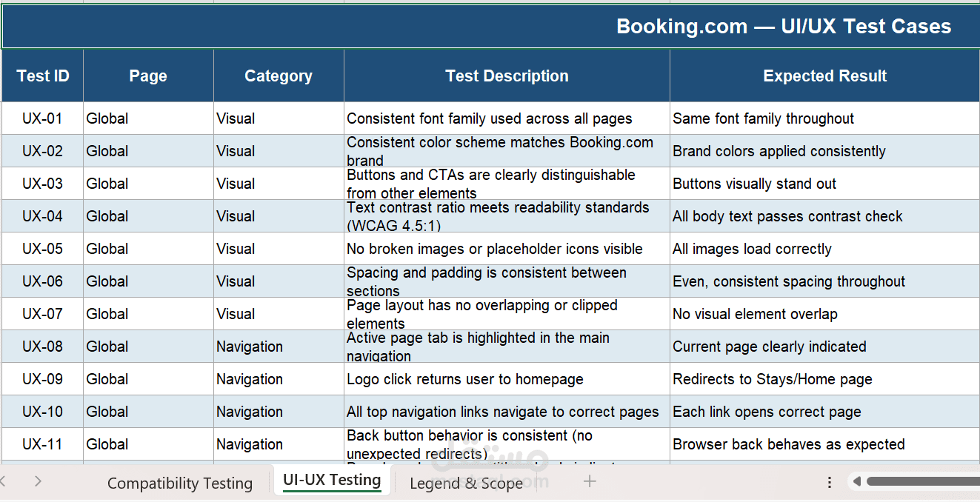Viewport: 980px width, 502px height.
Task: Select cell UX-05
Action: 43,249
